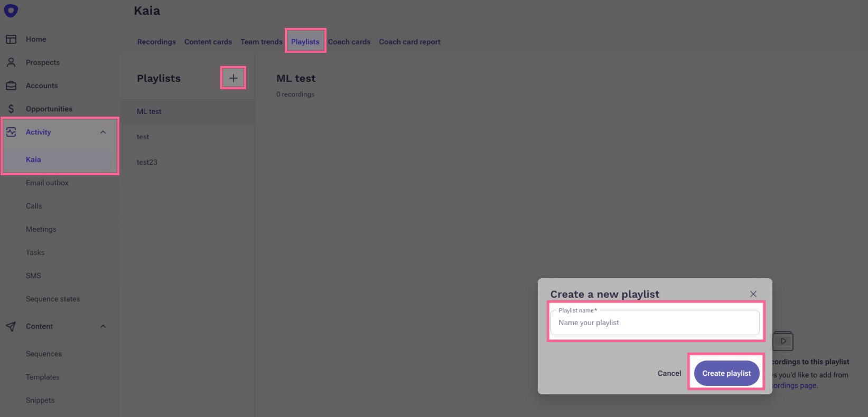Screen dimensions: 868x417
Task: Click the Content paper-plane icon
Action: 11,326
